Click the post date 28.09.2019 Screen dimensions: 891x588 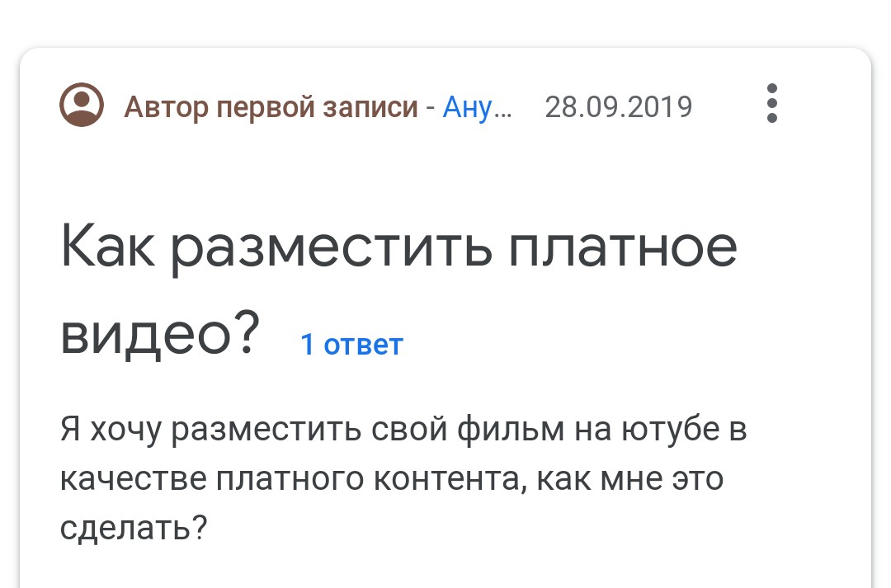[618, 107]
